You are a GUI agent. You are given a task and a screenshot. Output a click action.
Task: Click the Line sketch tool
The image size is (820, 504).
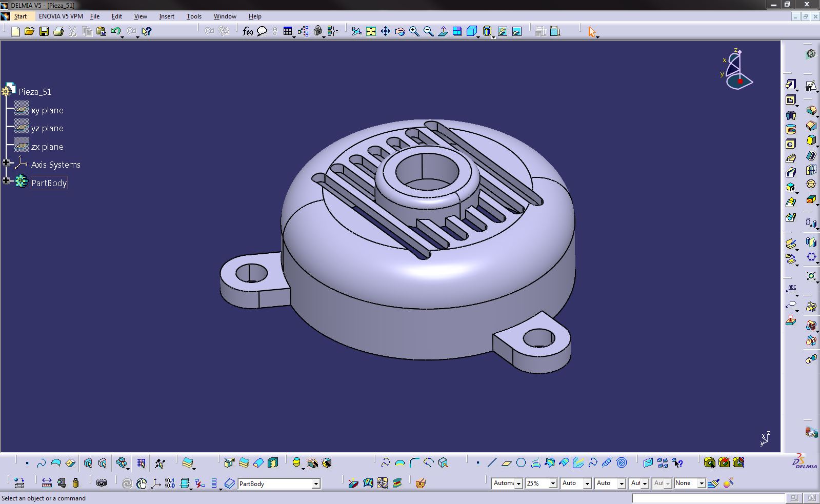(x=492, y=463)
